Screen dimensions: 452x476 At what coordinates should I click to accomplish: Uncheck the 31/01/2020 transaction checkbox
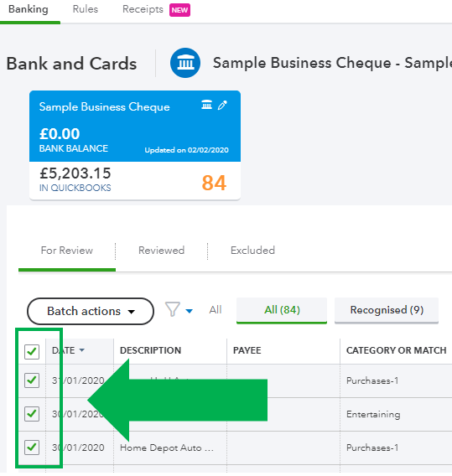[x=32, y=380]
